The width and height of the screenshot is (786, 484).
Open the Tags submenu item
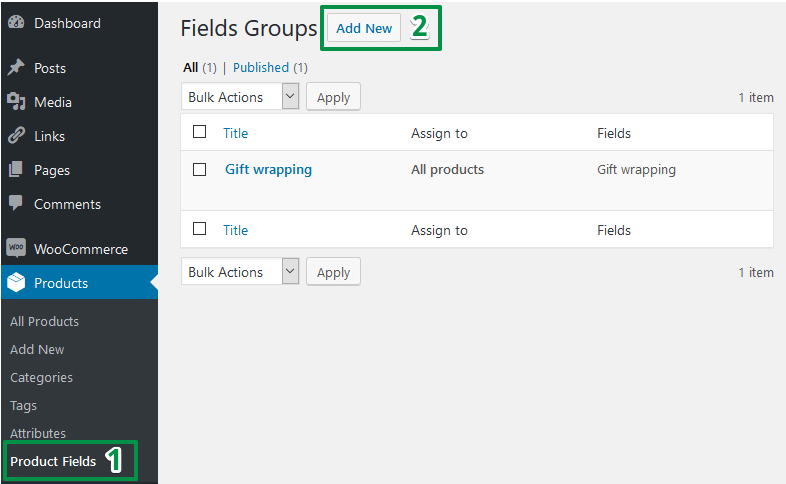tap(23, 405)
